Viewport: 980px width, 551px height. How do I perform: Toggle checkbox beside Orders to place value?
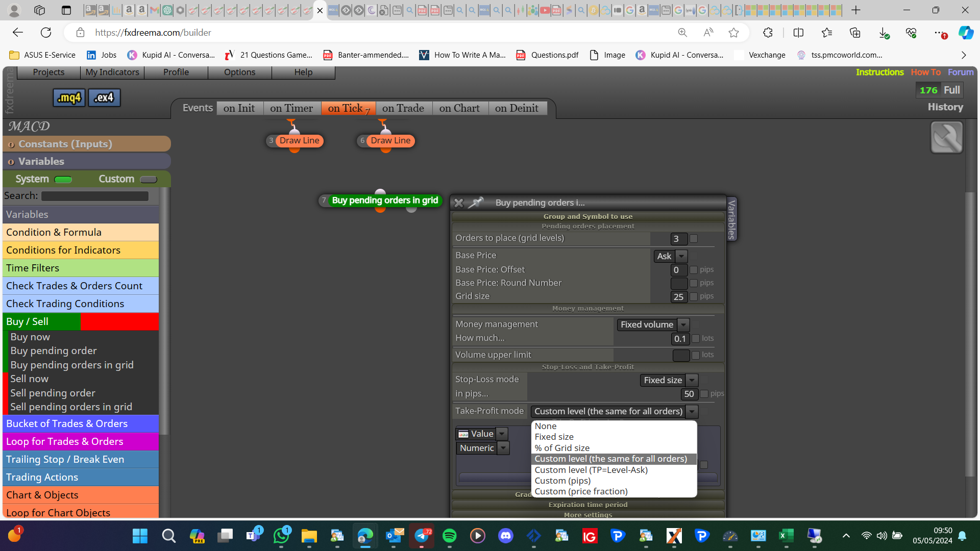click(x=694, y=239)
